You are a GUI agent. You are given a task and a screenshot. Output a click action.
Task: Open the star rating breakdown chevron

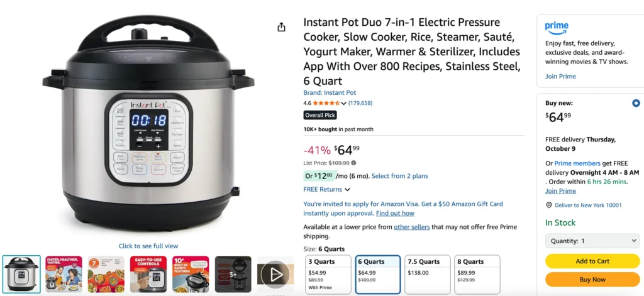[x=344, y=104]
